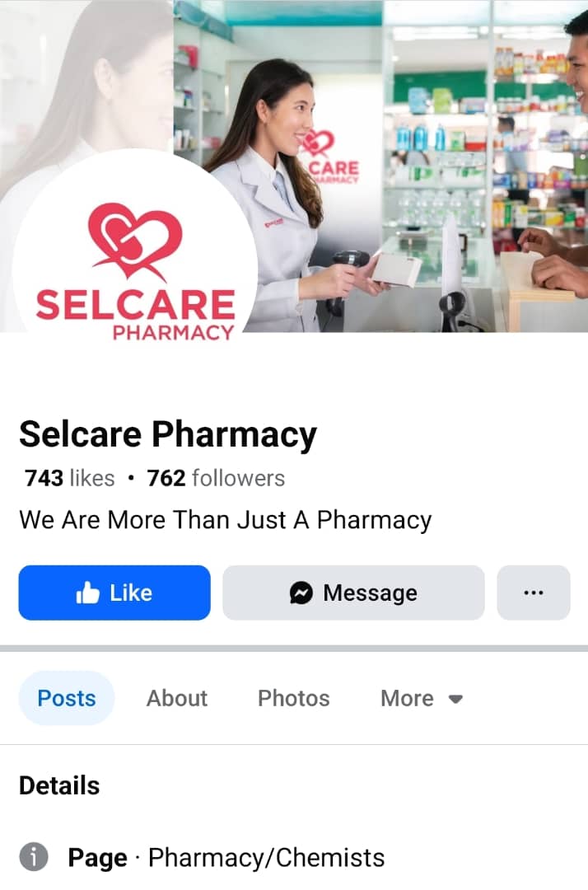Switch to the About tab
Viewport: 588px width, 890px height.
(x=177, y=698)
